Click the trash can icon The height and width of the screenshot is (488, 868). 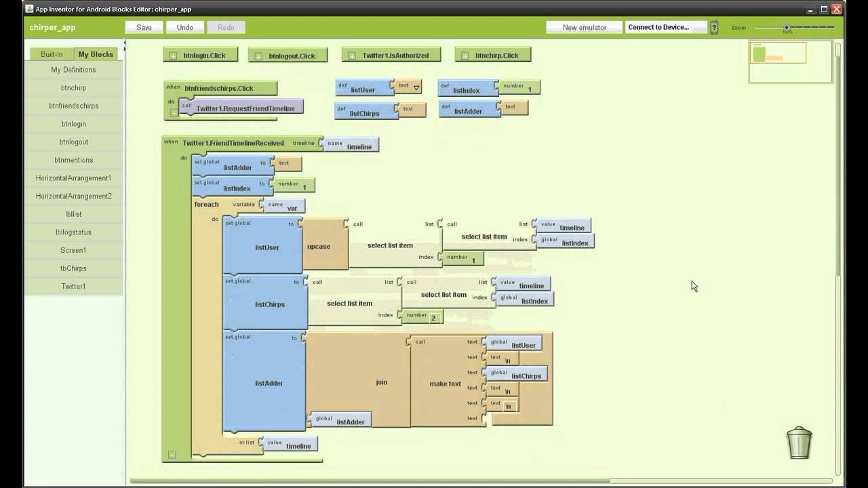800,443
